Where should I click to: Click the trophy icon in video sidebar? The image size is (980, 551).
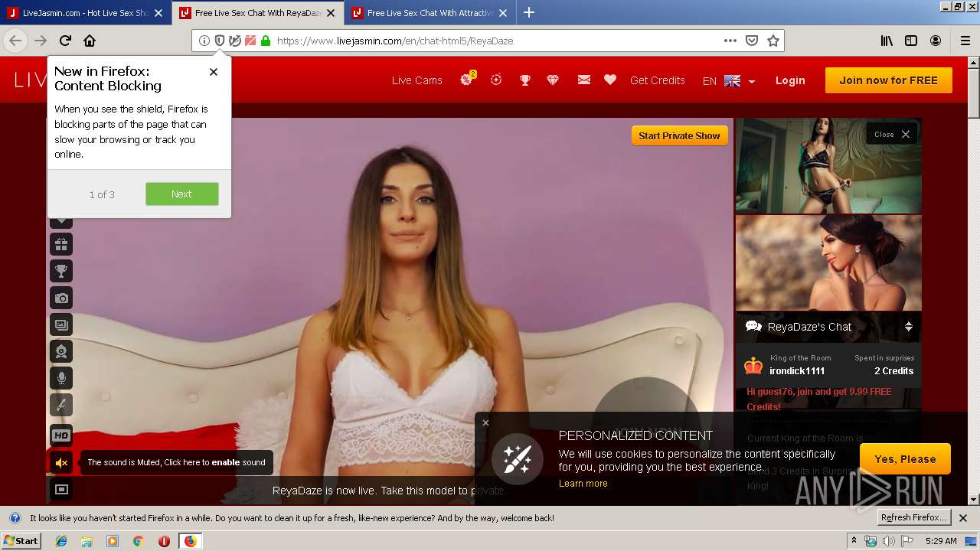click(x=61, y=270)
